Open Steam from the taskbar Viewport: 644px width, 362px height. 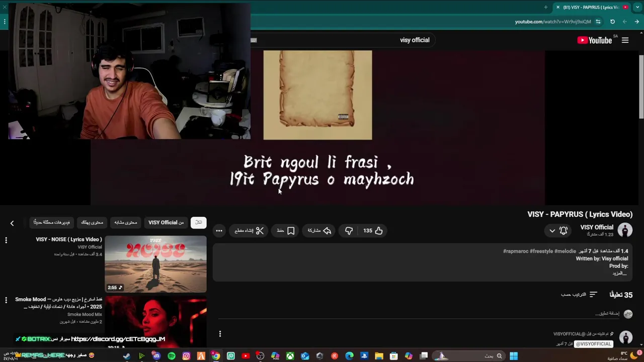click(127, 356)
